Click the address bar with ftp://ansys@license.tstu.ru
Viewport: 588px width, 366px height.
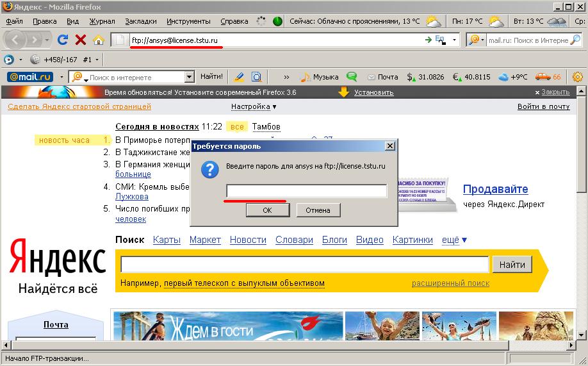[276, 40]
